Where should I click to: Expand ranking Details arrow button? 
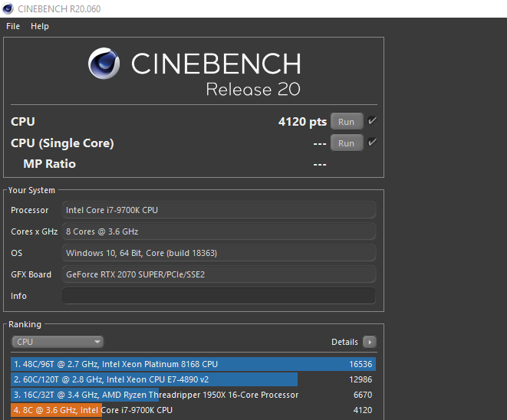[x=370, y=342]
